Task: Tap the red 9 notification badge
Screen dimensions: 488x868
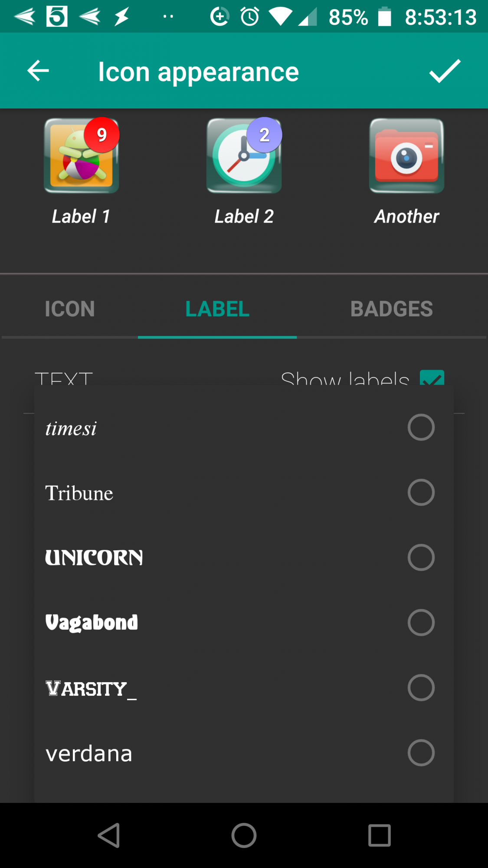Action: point(102,135)
